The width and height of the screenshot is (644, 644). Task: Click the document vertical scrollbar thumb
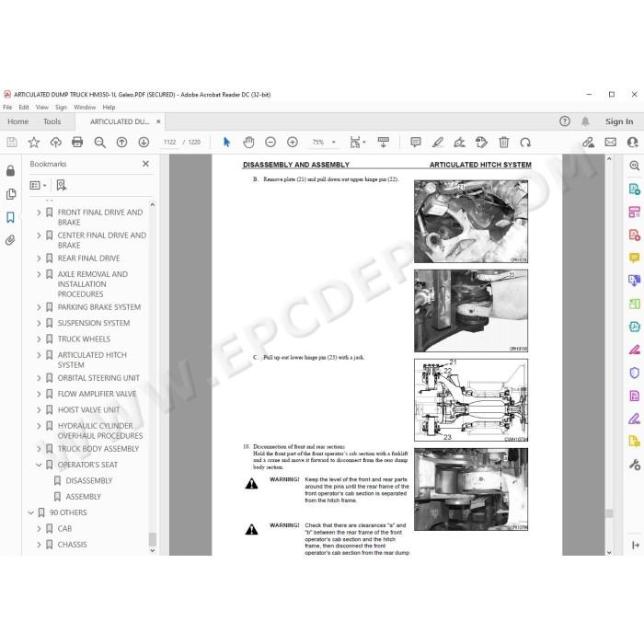609,513
